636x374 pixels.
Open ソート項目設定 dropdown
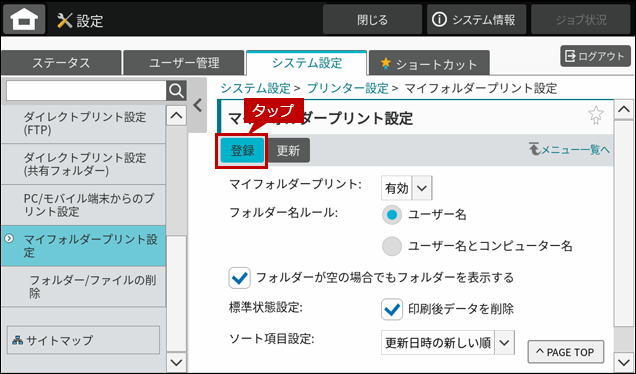[448, 343]
